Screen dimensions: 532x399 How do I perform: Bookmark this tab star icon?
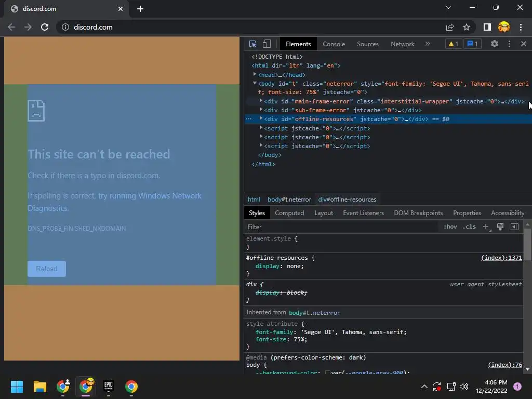pyautogui.click(x=467, y=27)
